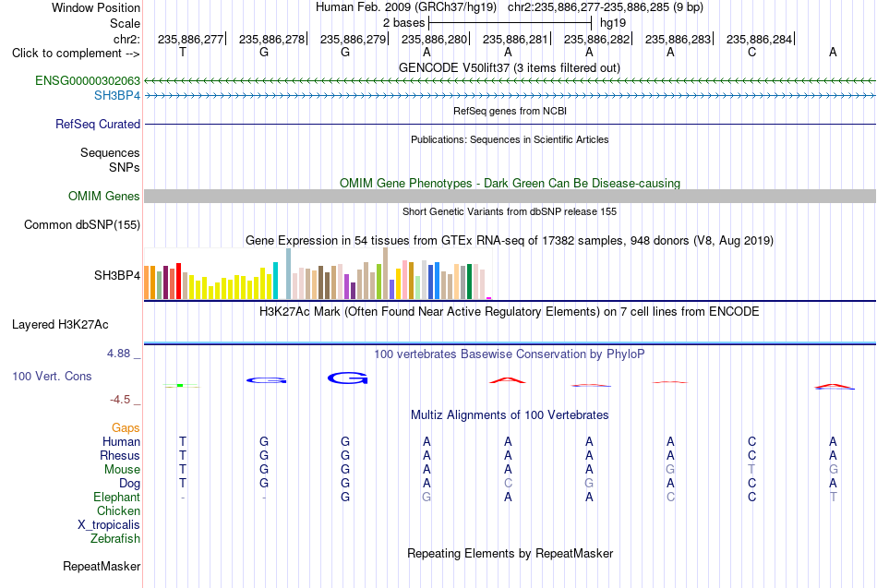
Task: Click the Scale label
Action: coord(125,23)
